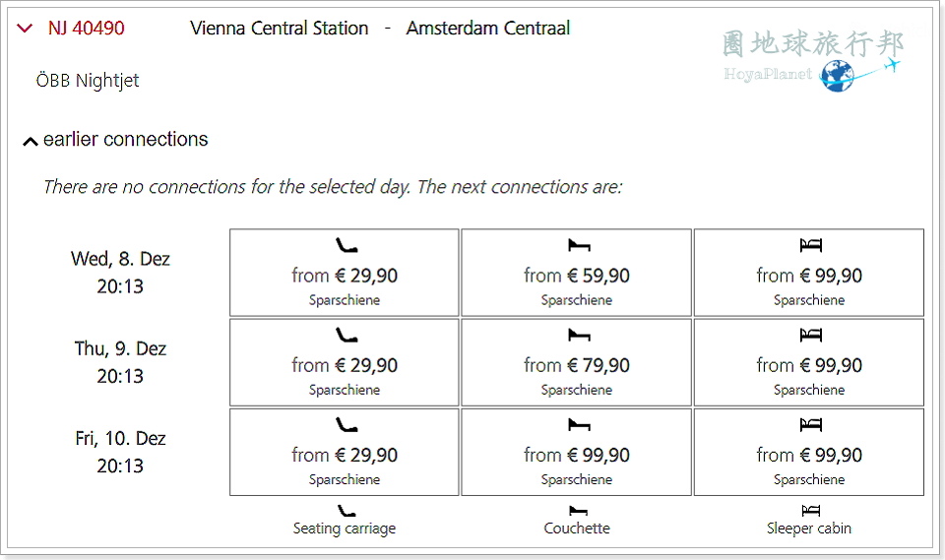Click the sleeper bed icon in Fri 10. Dez row
The image size is (945, 560).
coord(810,425)
